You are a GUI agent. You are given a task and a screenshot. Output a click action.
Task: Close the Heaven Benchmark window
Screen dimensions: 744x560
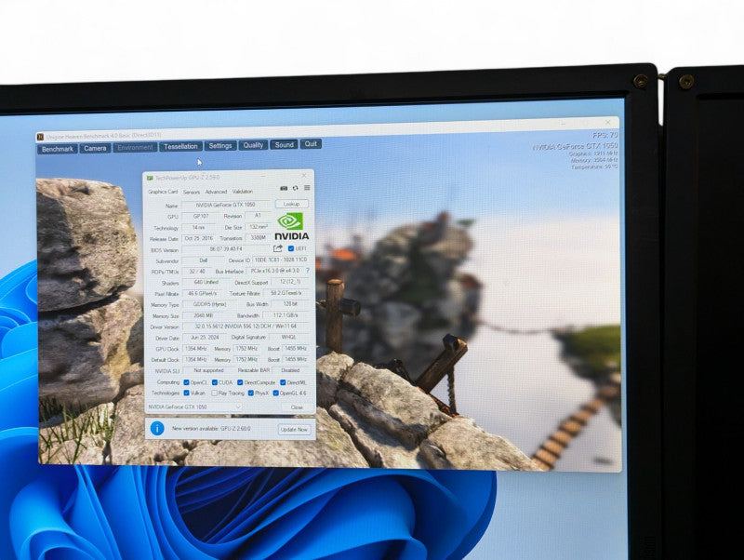click(608, 123)
